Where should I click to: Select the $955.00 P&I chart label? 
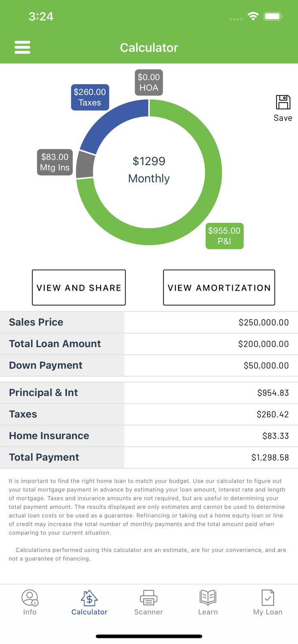(224, 236)
